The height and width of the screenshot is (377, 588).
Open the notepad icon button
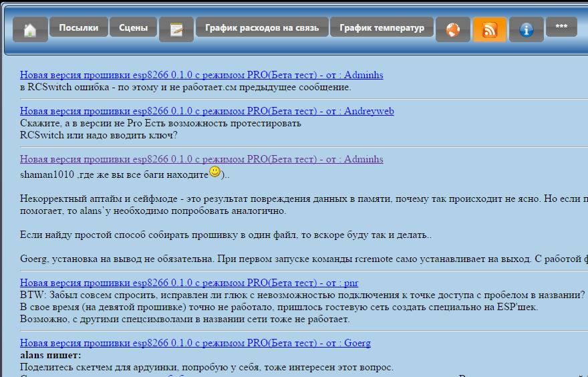pos(176,29)
